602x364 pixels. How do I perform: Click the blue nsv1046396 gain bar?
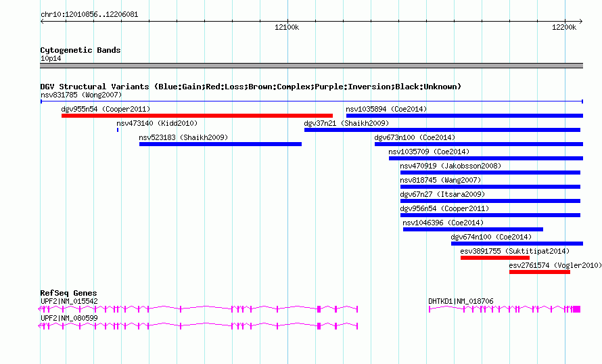point(473,229)
